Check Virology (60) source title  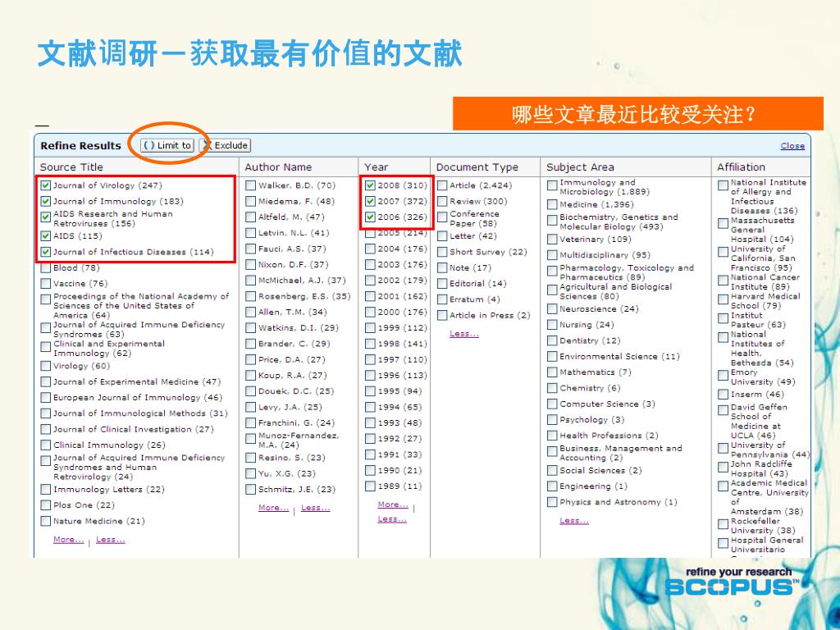pyautogui.click(x=46, y=366)
